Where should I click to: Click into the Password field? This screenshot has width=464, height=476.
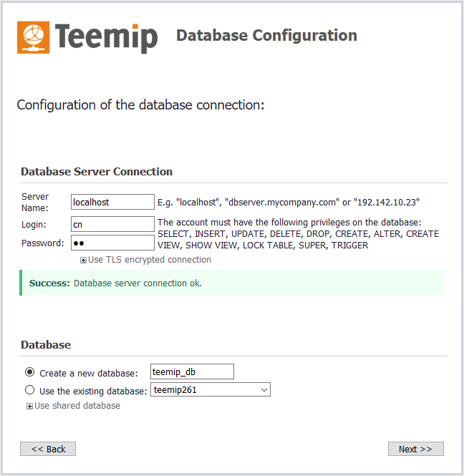[112, 243]
